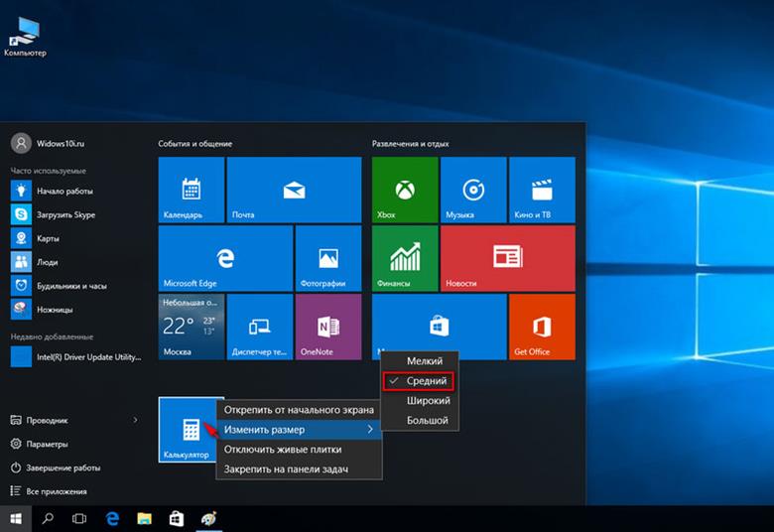Select Small tile size (Мелкий)
This screenshot has width=774, height=532.
[x=420, y=361]
